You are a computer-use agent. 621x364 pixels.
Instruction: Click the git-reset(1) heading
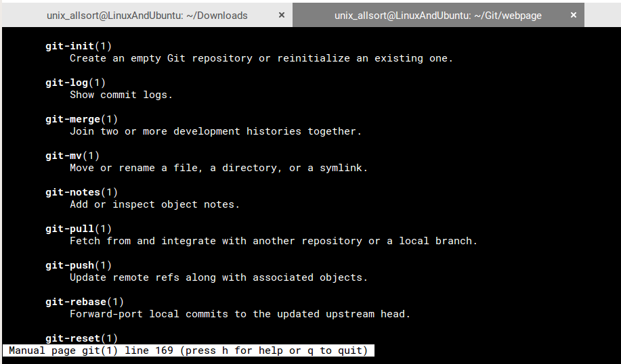tap(81, 338)
